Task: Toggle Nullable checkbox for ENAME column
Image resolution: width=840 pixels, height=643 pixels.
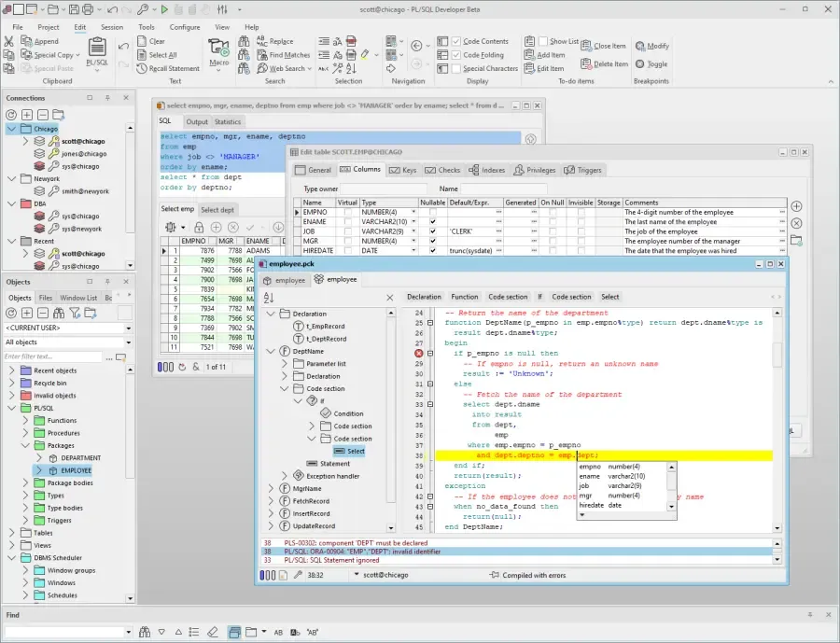Action: (x=433, y=222)
